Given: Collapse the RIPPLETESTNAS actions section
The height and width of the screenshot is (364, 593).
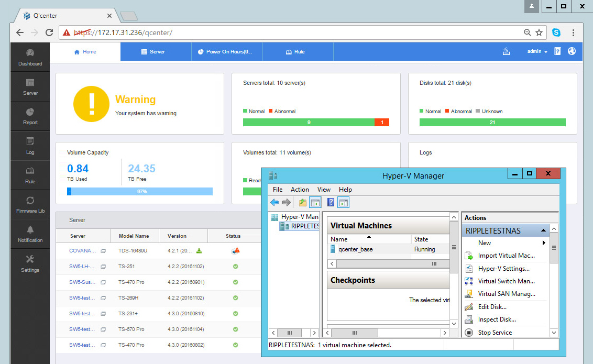Looking at the screenshot, I should (543, 230).
